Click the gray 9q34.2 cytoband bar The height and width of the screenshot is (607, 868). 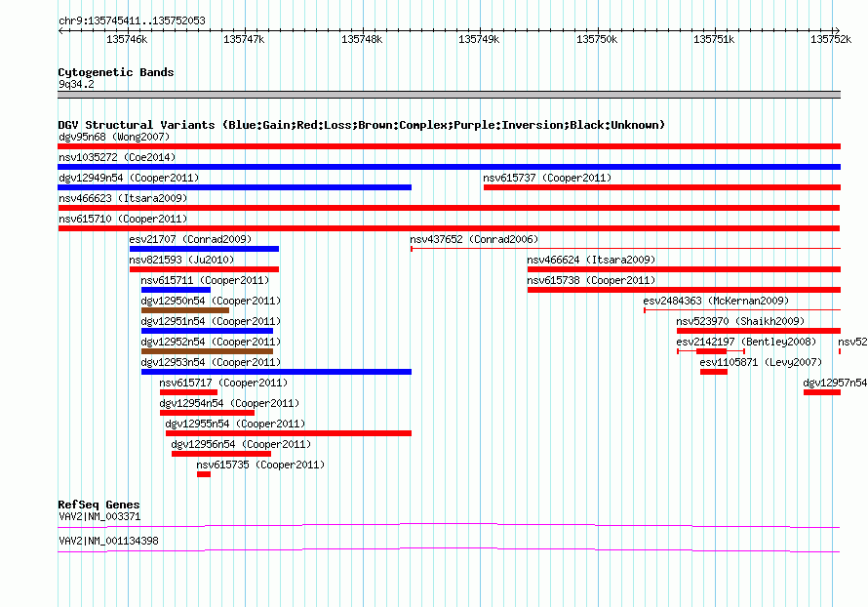pyautogui.click(x=449, y=95)
